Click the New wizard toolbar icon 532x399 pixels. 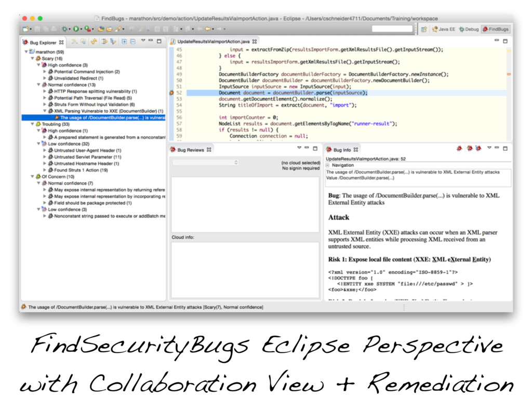pos(25,29)
